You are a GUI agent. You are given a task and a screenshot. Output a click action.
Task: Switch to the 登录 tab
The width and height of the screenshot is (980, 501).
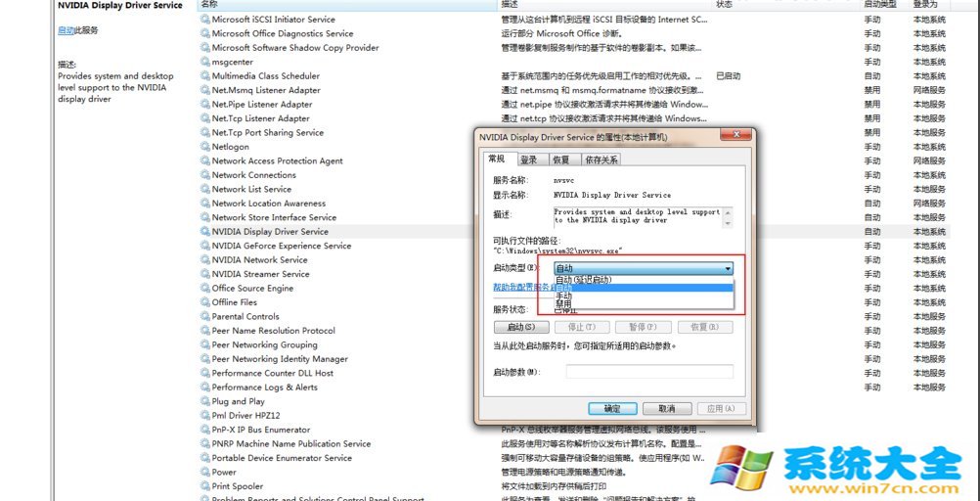[x=529, y=159]
